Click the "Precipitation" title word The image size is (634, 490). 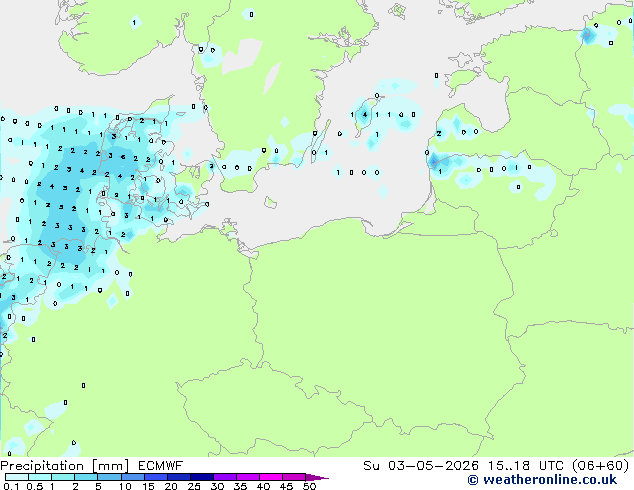coord(42,466)
